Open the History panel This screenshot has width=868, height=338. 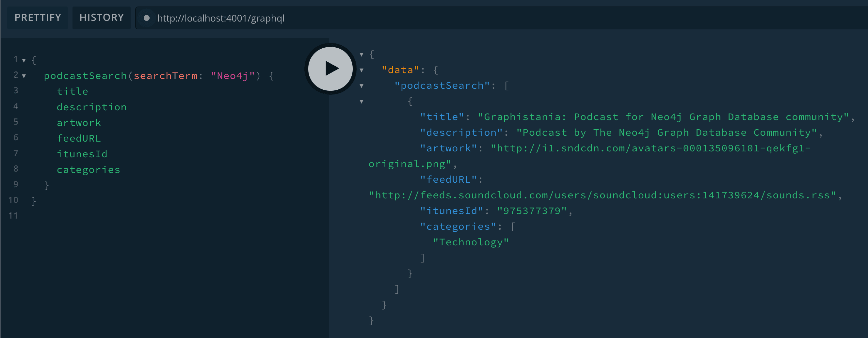point(102,18)
